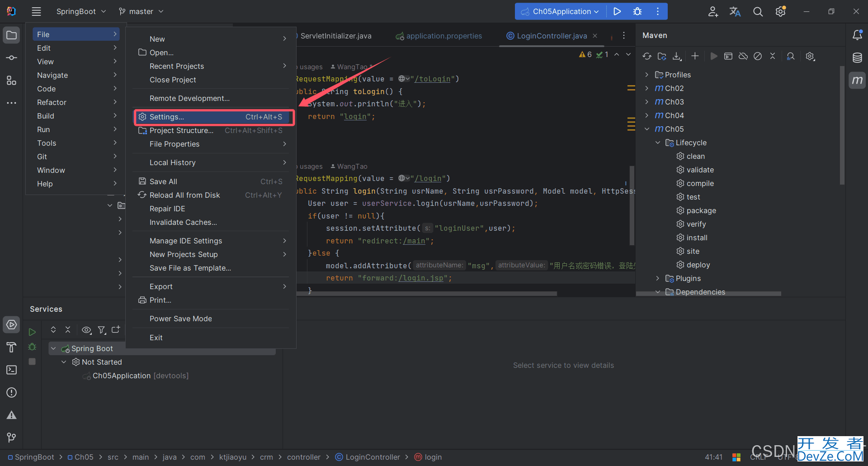Click Invalidate Caches... entry
The image size is (868, 466).
(211, 222)
